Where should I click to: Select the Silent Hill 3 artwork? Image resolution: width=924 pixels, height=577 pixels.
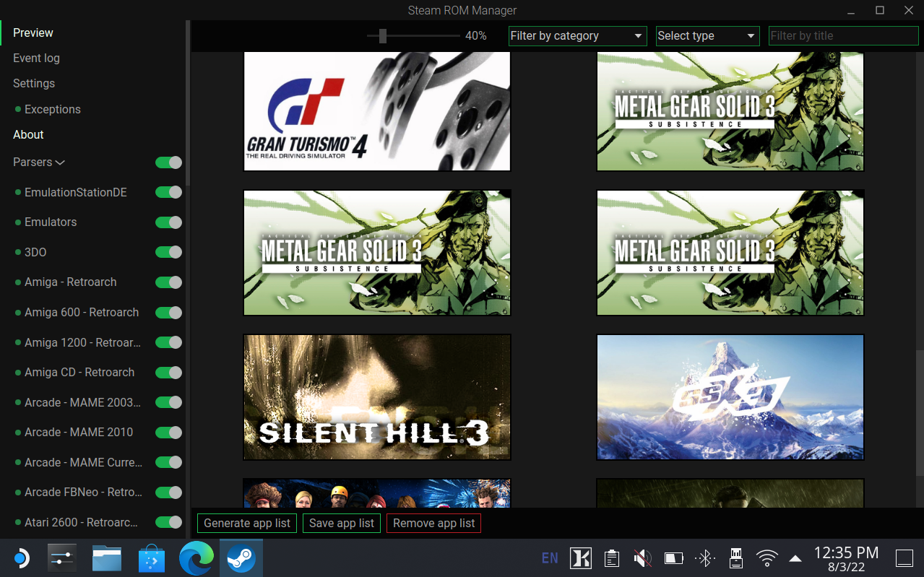(x=377, y=397)
